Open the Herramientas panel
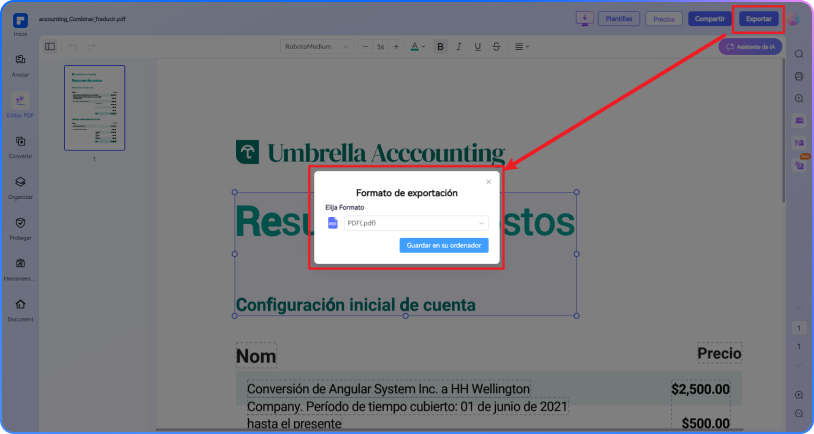The height and width of the screenshot is (434, 814). tap(20, 269)
